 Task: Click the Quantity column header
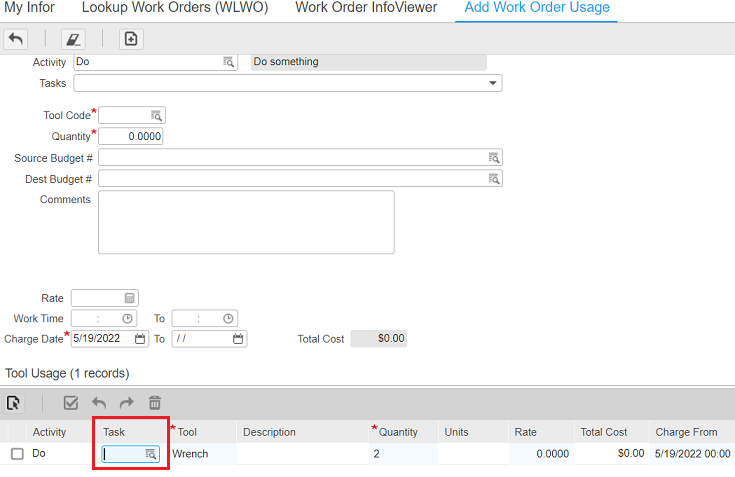[398, 432]
